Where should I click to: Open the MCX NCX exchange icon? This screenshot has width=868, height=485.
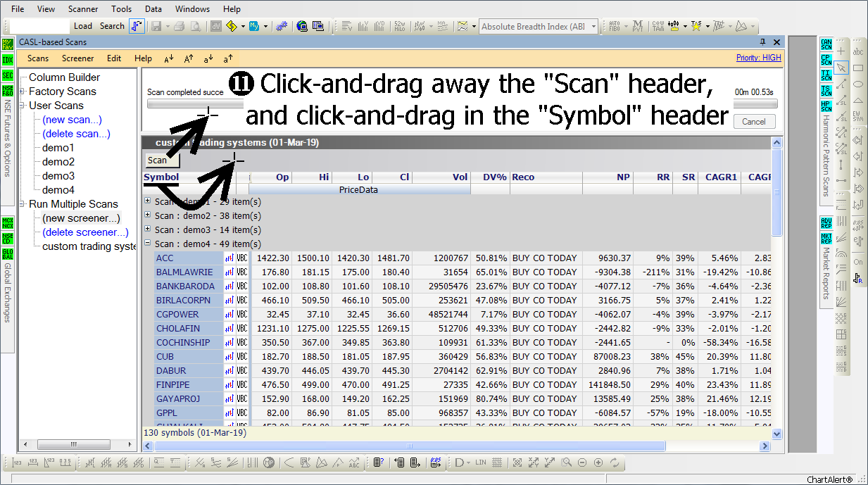tap(8, 223)
